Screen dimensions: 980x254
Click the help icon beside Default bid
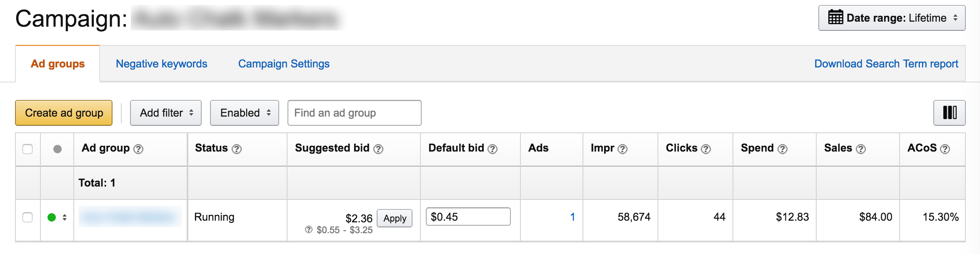coord(492,149)
